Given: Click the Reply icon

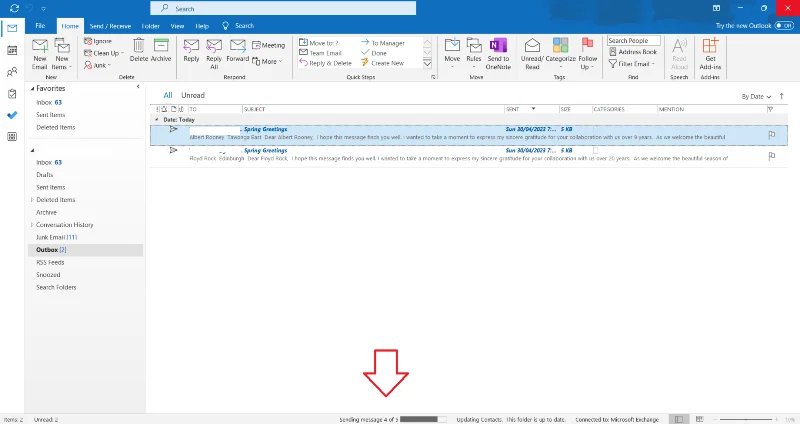Looking at the screenshot, I should (x=191, y=46).
